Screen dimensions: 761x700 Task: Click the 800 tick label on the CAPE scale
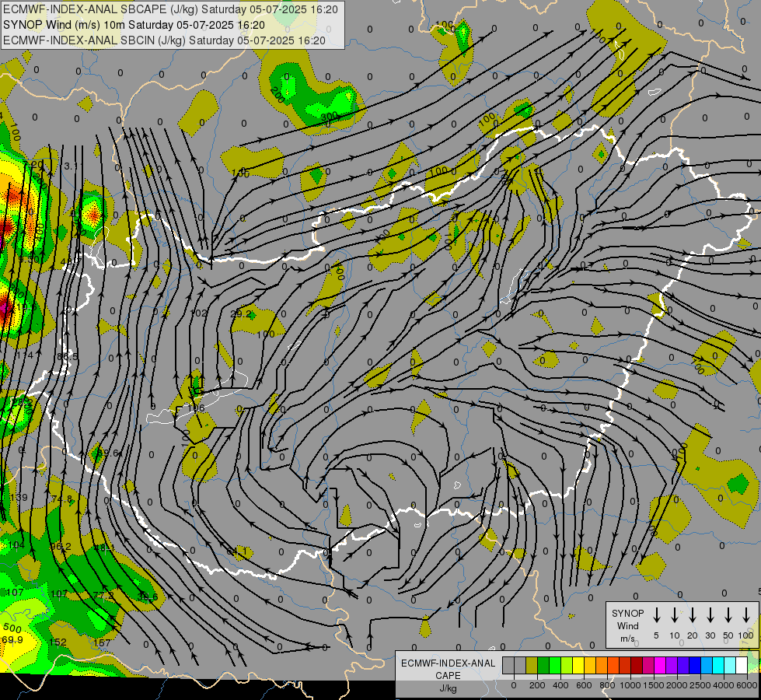point(607,685)
